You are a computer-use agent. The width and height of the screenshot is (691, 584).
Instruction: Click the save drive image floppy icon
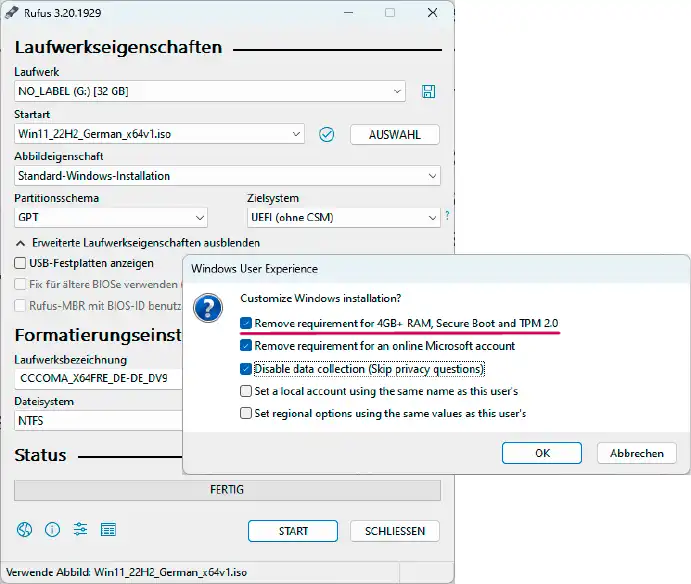pyautogui.click(x=428, y=91)
